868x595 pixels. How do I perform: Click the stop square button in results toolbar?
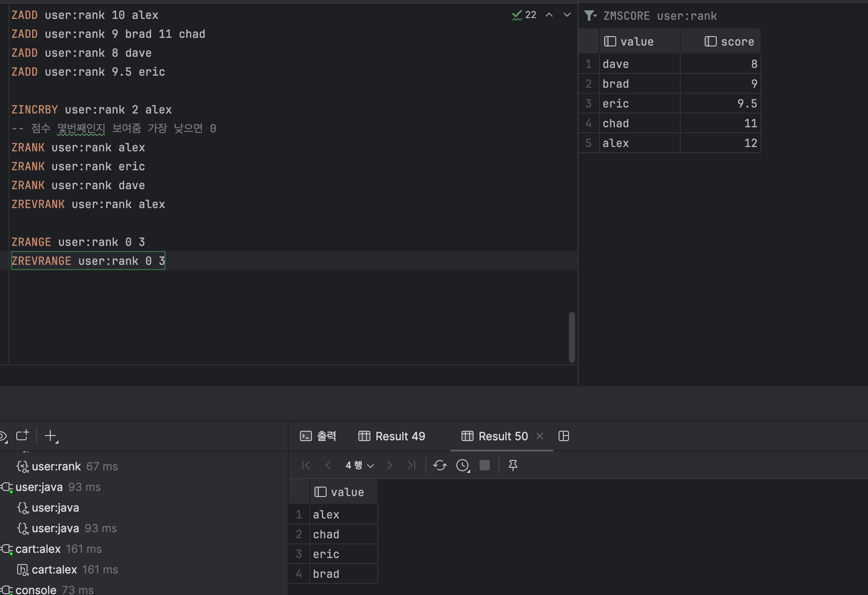485,465
